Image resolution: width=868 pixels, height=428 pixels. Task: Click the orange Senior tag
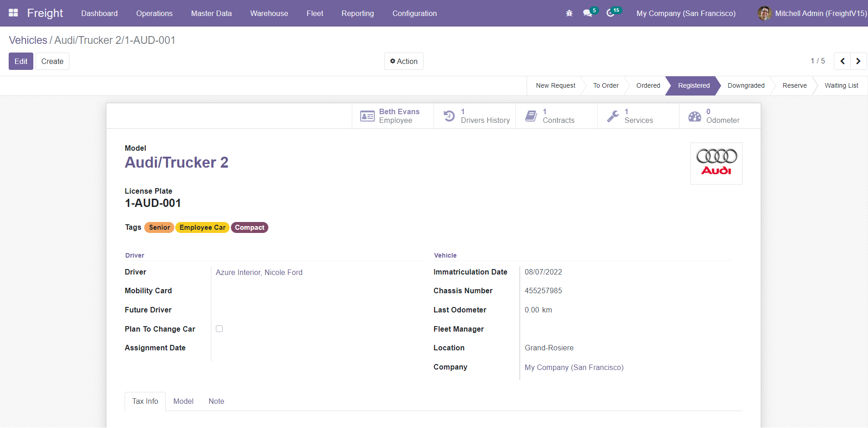coord(159,227)
